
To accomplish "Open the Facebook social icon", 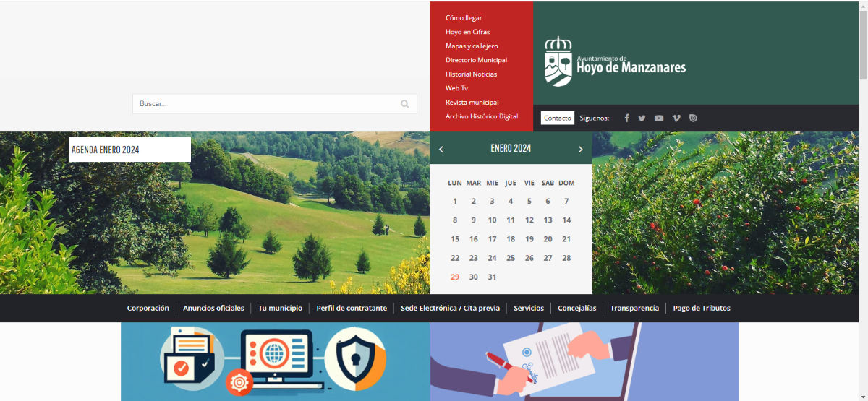I will click(626, 118).
